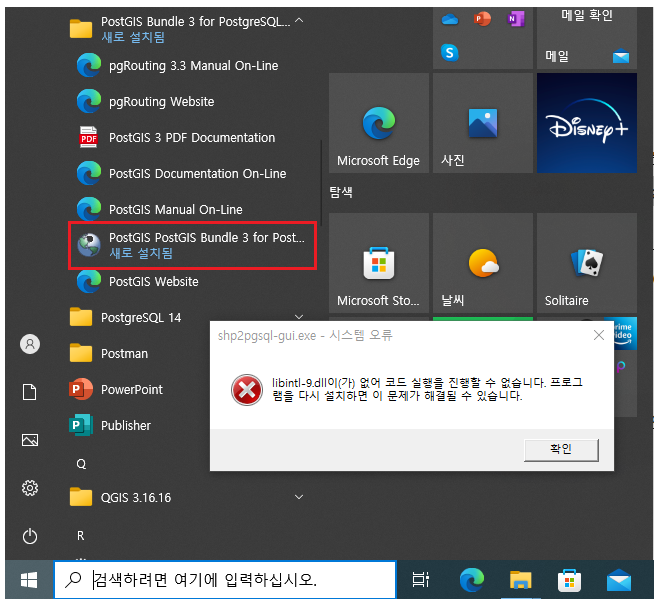Viewport: 660px width, 604px height.
Task: Open Skype icon in Office tile group
Action: (x=450, y=53)
